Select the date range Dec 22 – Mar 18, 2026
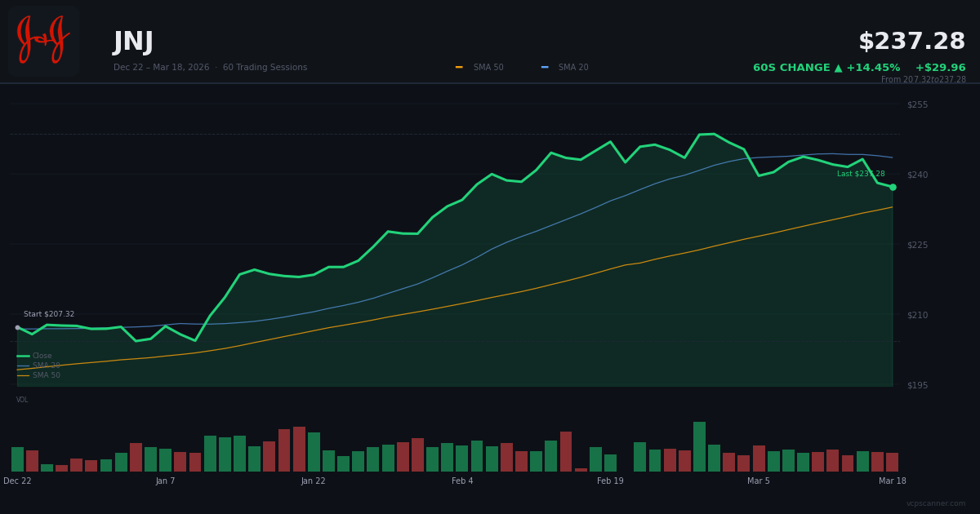The height and width of the screenshot is (514, 980). (161, 68)
